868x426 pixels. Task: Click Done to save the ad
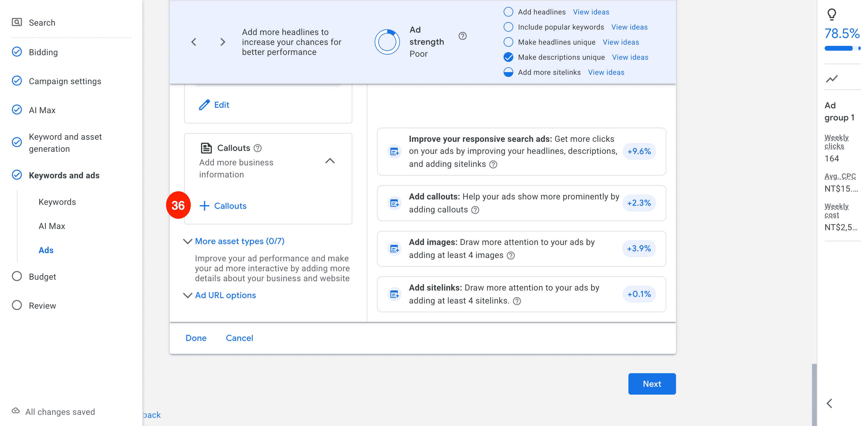click(196, 338)
